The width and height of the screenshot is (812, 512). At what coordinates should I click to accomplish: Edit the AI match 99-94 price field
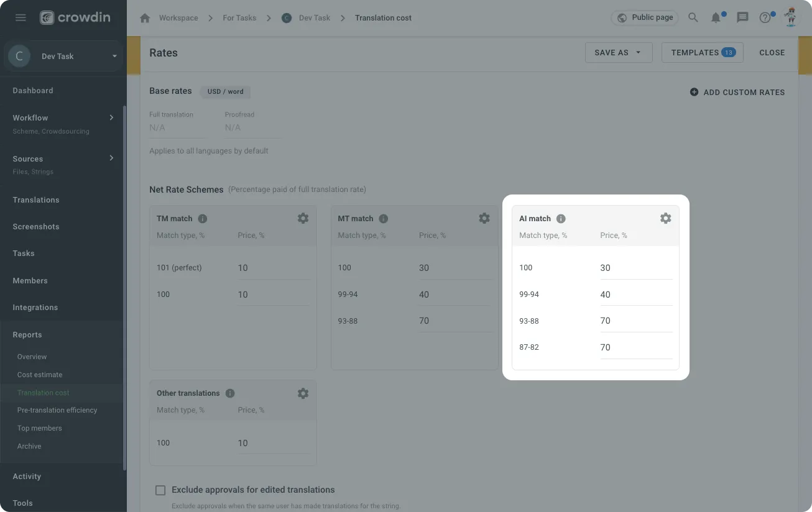[x=635, y=295]
